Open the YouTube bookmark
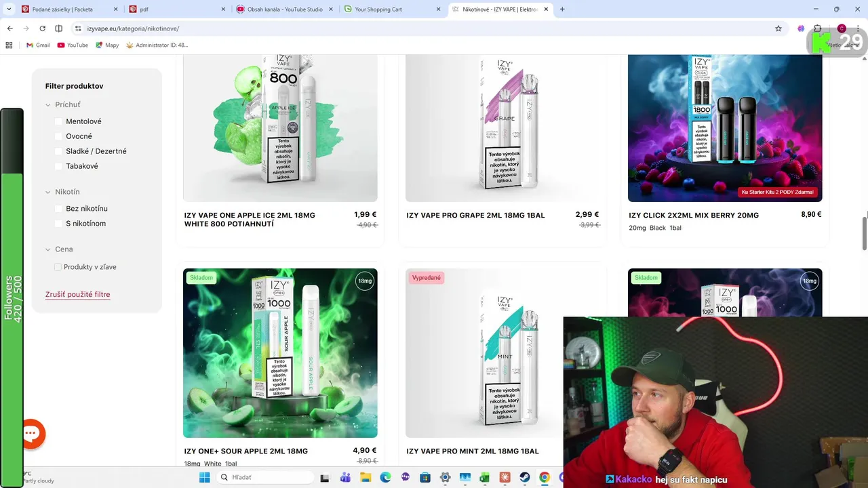This screenshot has width=868, height=488. (73, 45)
